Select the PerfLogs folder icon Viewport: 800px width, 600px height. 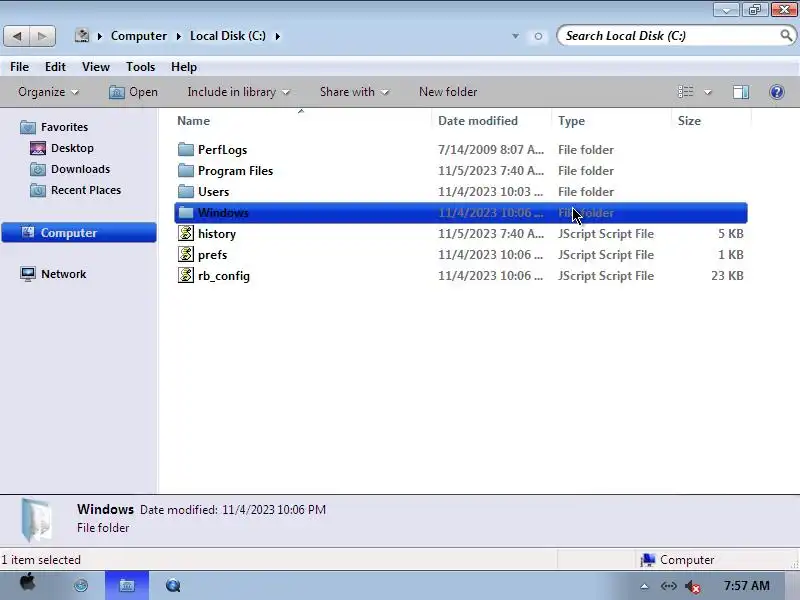[x=186, y=149]
